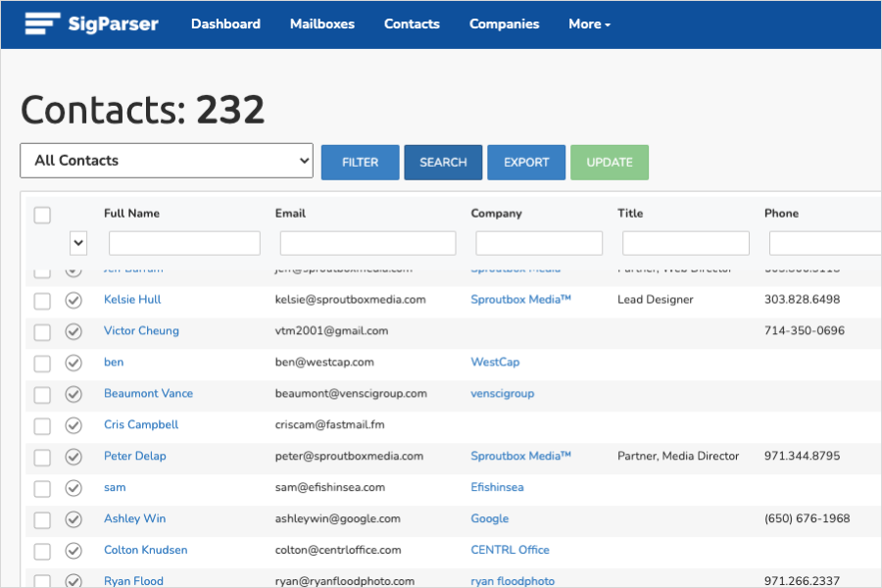Open Victor Cheung contact link
This screenshot has height=588, width=882.
[141, 331]
